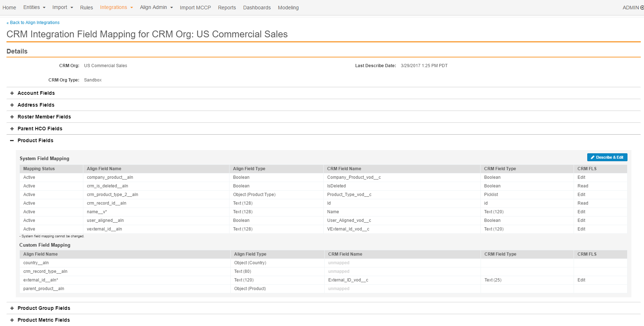Screen dimensions: 644x326
Task: Expand Product Metric Fields plus icon
Action: [12, 320]
